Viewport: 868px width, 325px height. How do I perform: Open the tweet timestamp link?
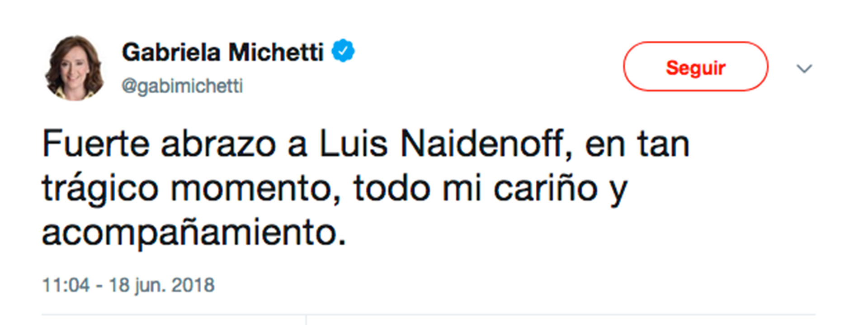click(x=128, y=285)
